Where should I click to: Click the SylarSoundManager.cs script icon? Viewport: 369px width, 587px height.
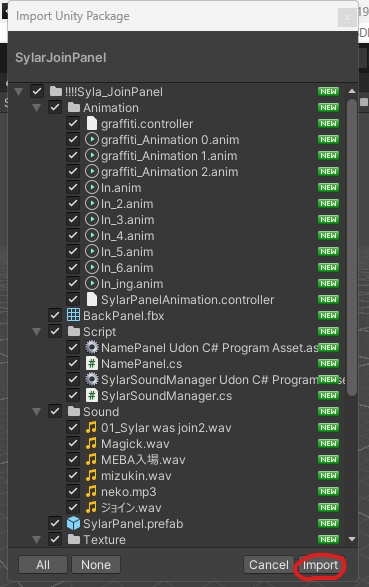pos(92,396)
